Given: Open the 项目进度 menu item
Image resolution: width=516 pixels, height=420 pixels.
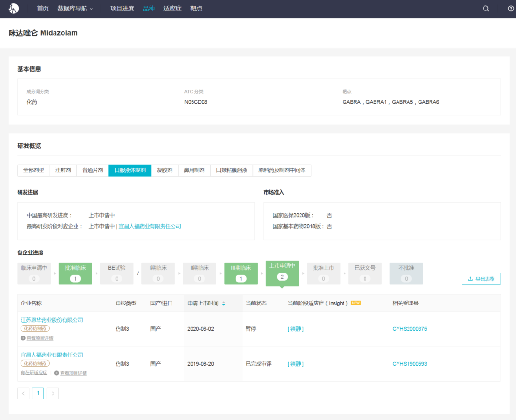Looking at the screenshot, I should tap(122, 9).
